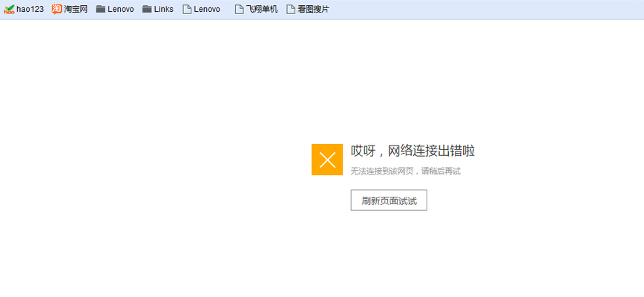
Task: Open the 看图搜片 bookmark
Action: coord(308,9)
